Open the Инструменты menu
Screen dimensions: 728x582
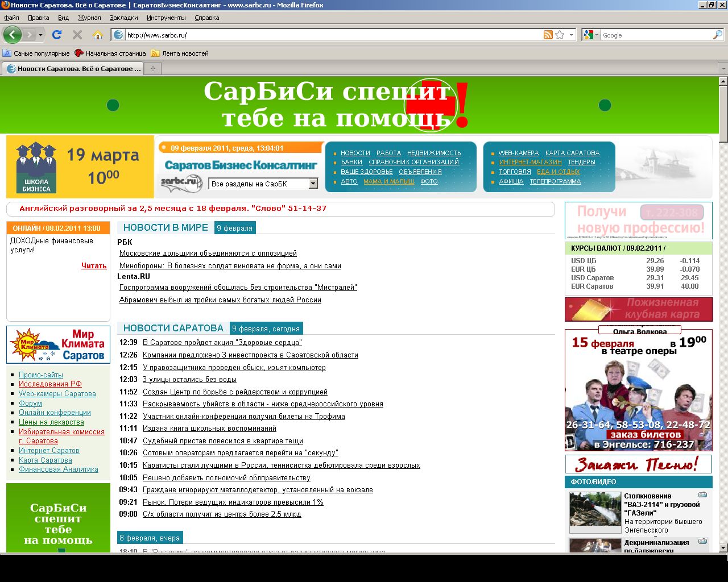coord(166,18)
